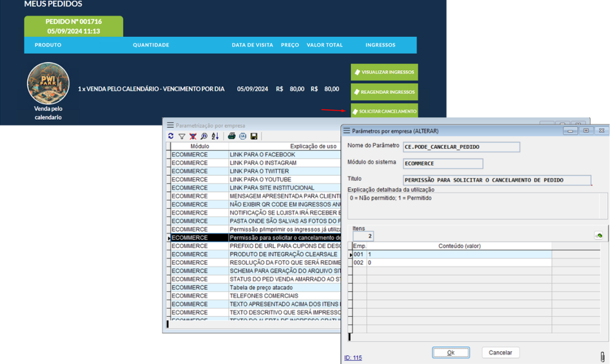Click the PWI Park product thumbnail
613x364 pixels.
point(48,84)
